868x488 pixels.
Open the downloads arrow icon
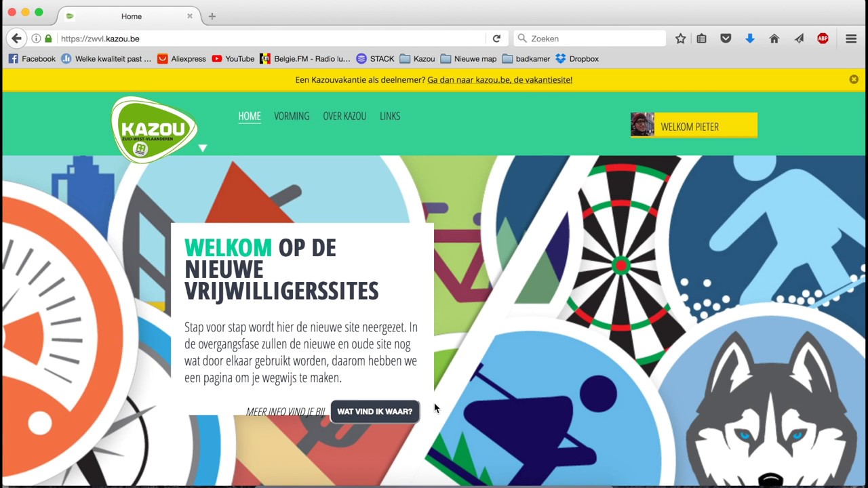(750, 39)
